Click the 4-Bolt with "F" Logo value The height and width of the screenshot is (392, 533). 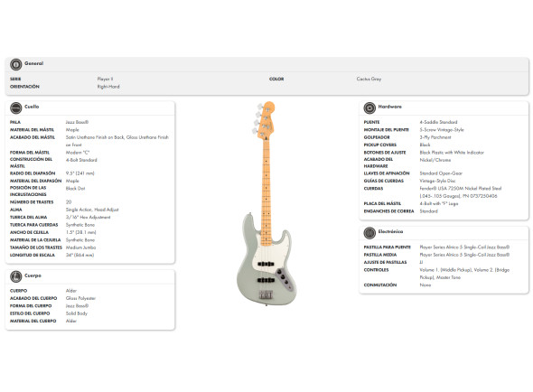(x=439, y=203)
